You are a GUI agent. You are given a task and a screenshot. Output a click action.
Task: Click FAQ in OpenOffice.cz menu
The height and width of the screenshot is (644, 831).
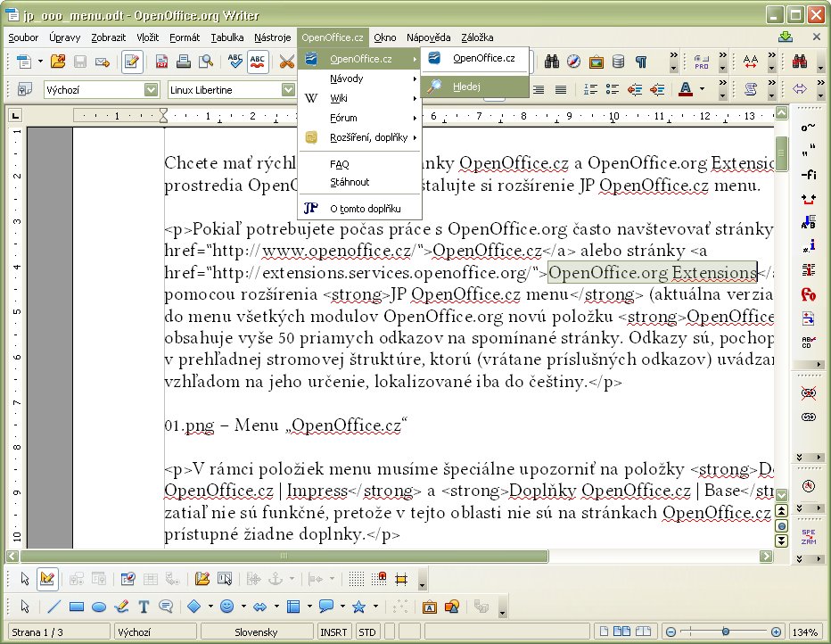(360, 164)
